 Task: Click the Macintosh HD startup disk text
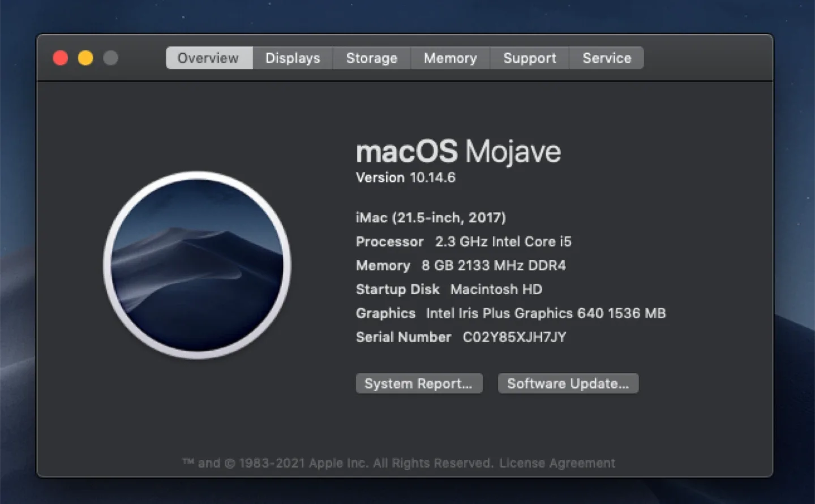coord(449,290)
